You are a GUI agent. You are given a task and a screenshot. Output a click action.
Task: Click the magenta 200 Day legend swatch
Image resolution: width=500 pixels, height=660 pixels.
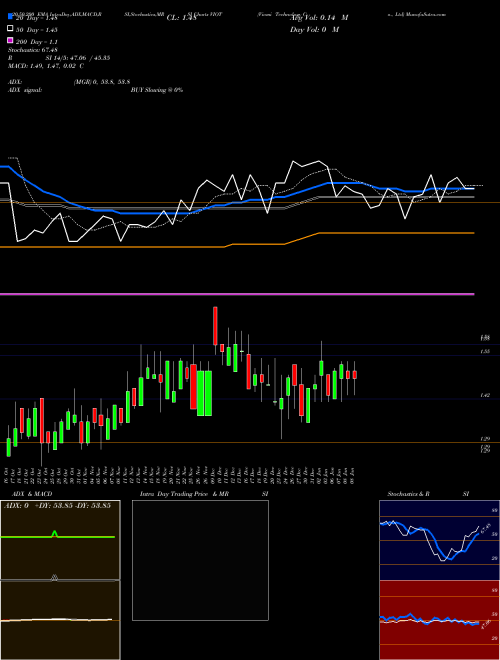click(x=10, y=41)
